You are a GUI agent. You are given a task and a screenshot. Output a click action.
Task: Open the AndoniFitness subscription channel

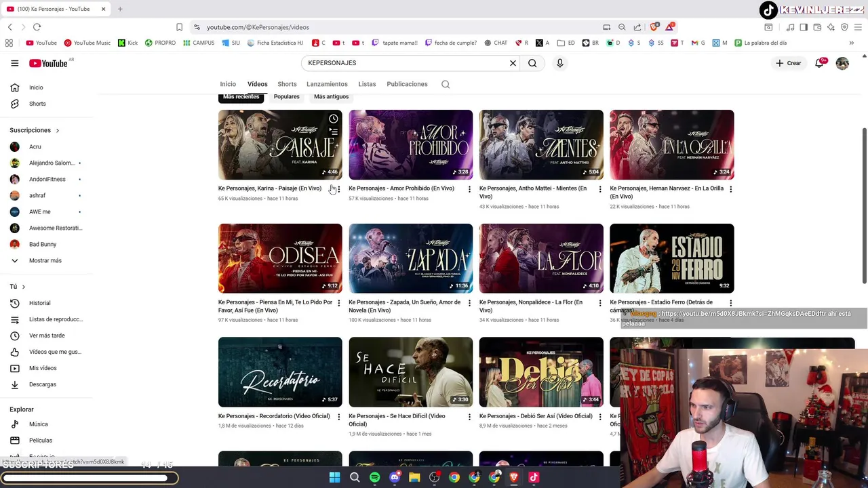(x=47, y=179)
